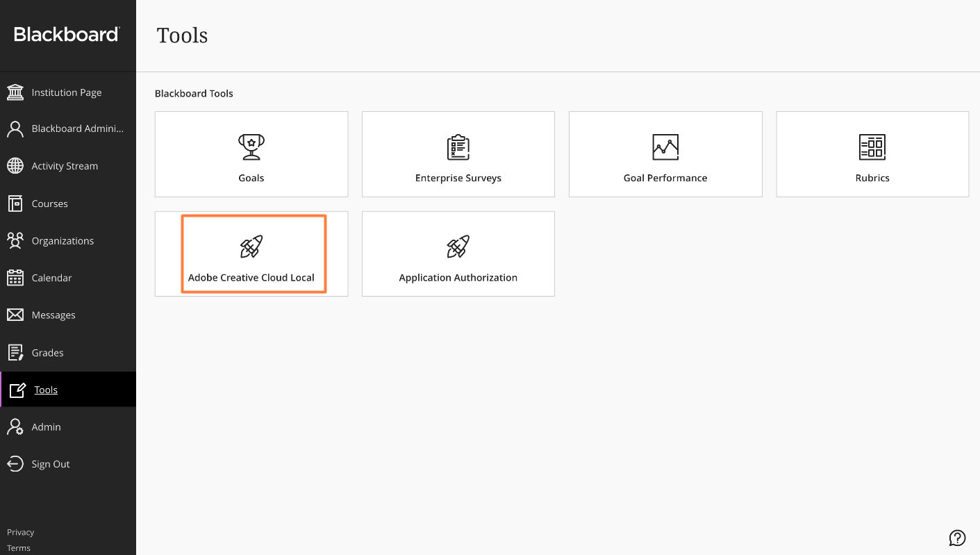This screenshot has width=980, height=555.
Task: Click the Sign Out arrow icon
Action: 15,464
